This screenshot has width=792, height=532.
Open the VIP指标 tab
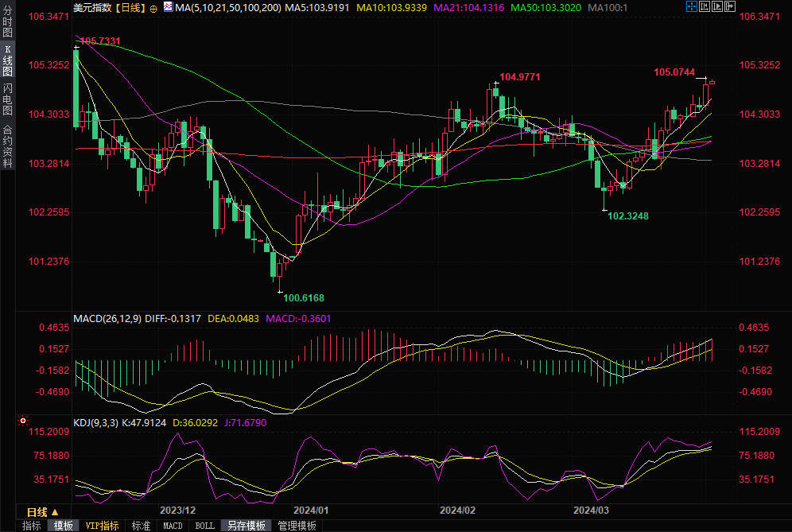pyautogui.click(x=102, y=526)
